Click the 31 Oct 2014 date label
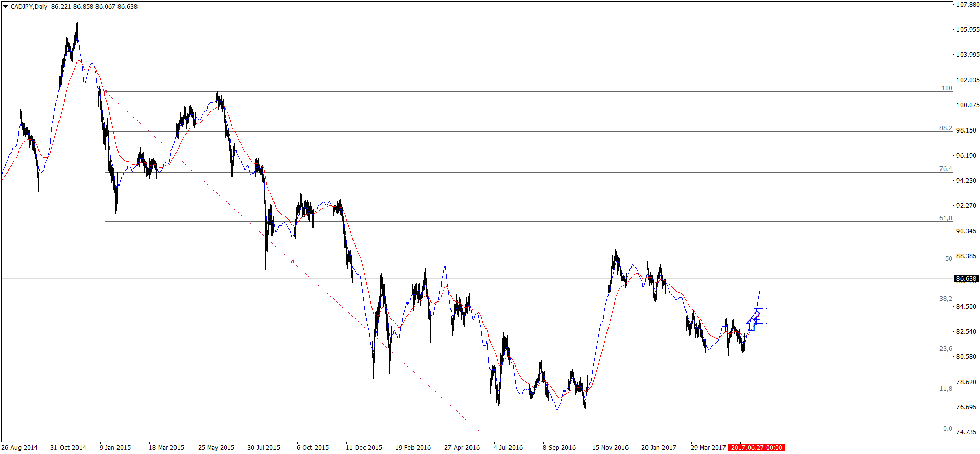The width and height of the screenshot is (980, 454). (x=68, y=448)
